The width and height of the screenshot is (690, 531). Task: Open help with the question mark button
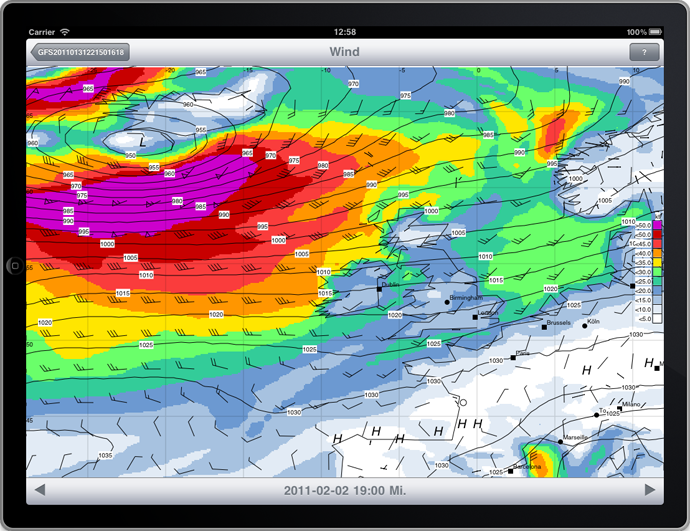click(643, 52)
